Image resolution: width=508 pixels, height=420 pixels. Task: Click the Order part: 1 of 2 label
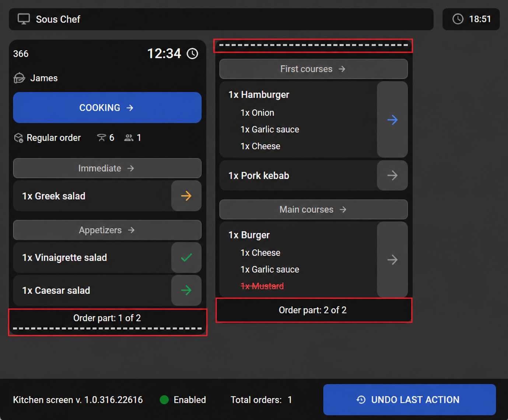click(107, 318)
